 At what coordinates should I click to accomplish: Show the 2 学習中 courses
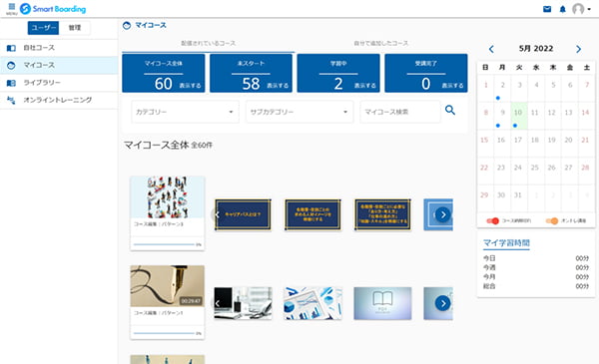coord(338,73)
